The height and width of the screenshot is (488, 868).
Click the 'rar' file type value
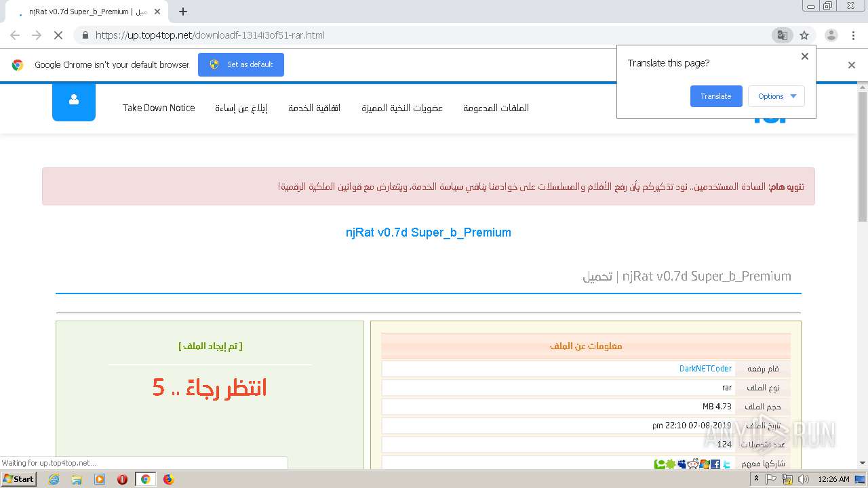(727, 388)
